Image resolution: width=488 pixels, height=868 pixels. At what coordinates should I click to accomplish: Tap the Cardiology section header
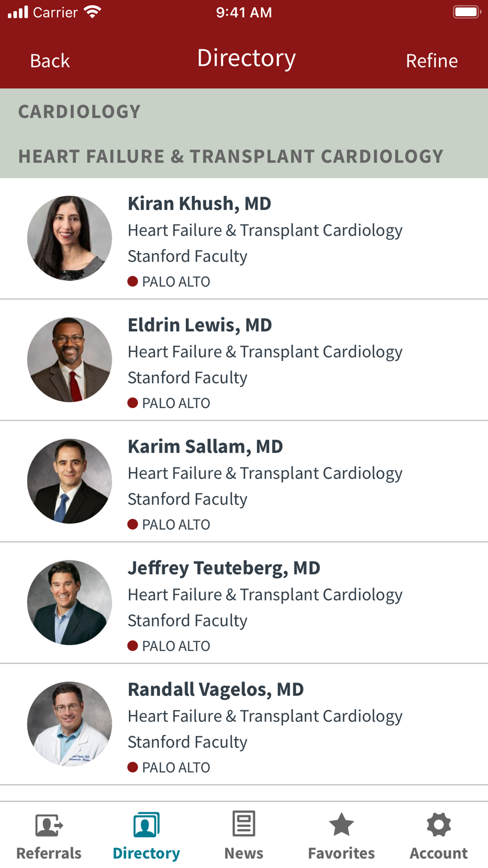click(80, 112)
